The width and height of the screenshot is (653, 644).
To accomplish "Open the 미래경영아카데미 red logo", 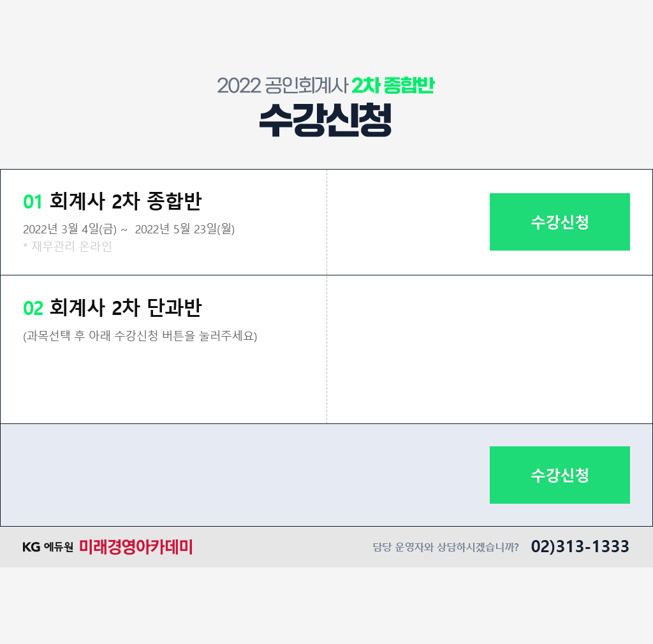I will click(136, 546).
